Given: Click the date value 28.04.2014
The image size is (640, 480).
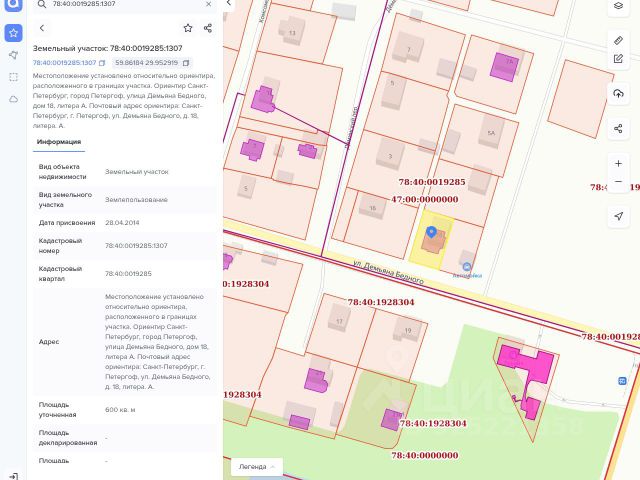Looking at the screenshot, I should click(x=122, y=223).
